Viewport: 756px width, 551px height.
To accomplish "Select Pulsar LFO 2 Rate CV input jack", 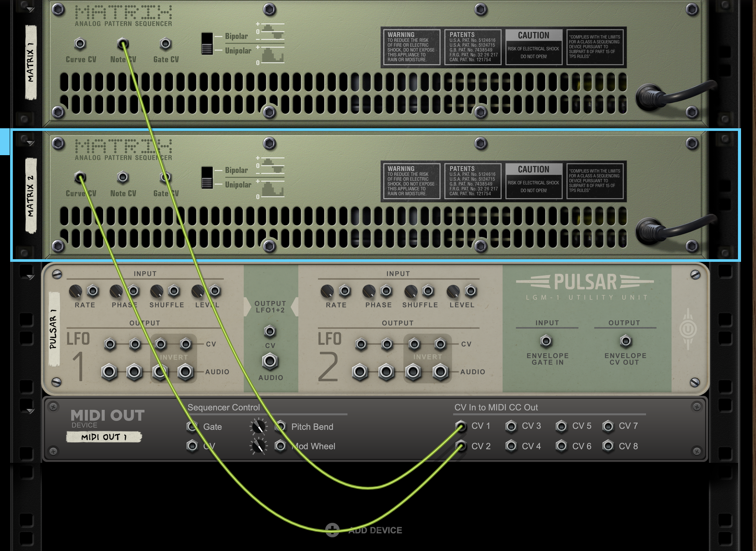I will (345, 291).
